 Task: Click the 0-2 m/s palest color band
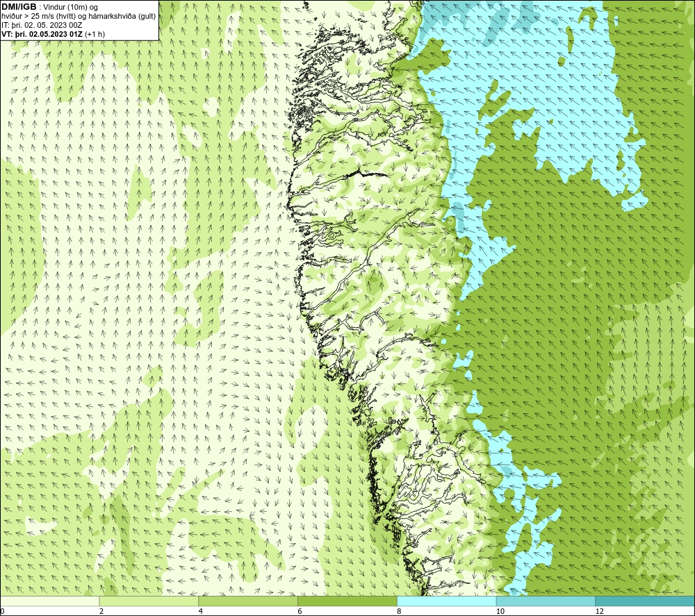point(49,601)
